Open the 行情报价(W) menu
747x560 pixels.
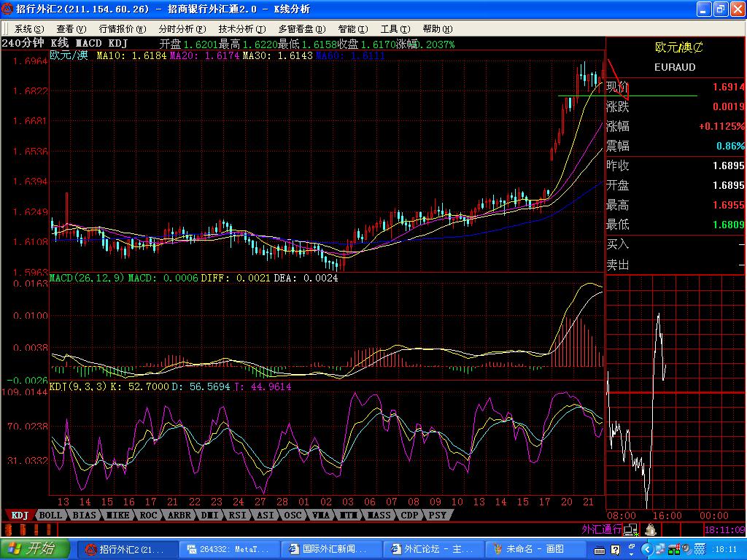[x=123, y=29]
